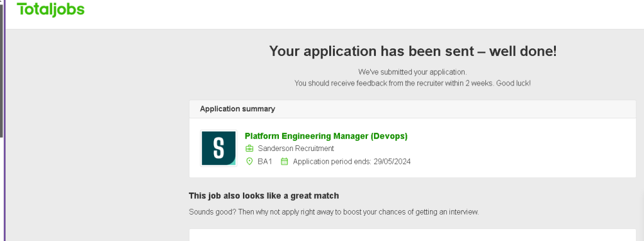The image size is (644, 241).
Task: Click 'Application period ends: 29/05/2024' text
Action: pyautogui.click(x=351, y=161)
